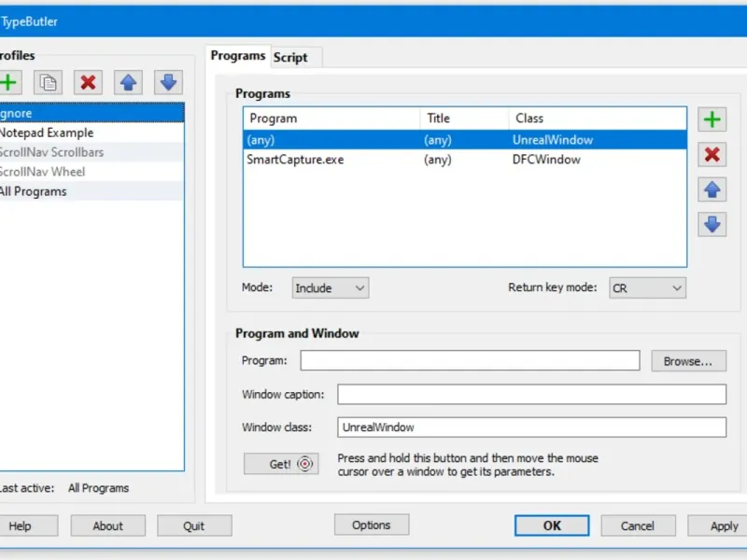Move profile up in Profiles toolbar
This screenshot has width=747, height=560.
click(x=128, y=82)
